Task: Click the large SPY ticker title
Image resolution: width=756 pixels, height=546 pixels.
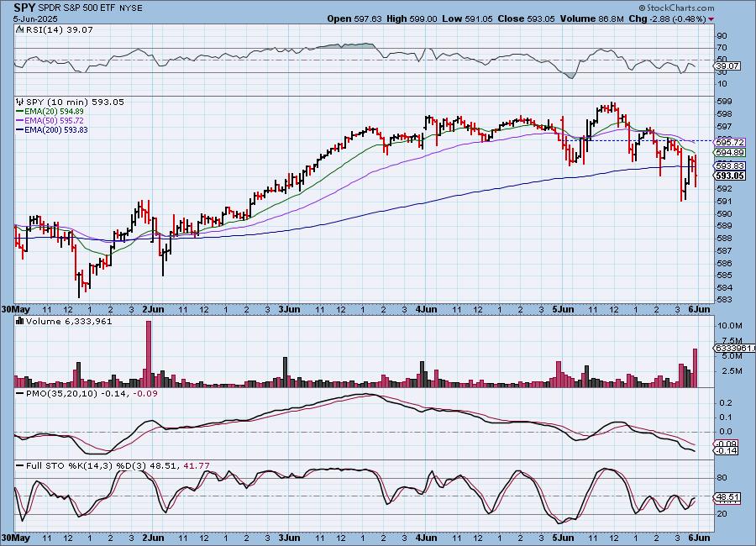Action: point(24,8)
